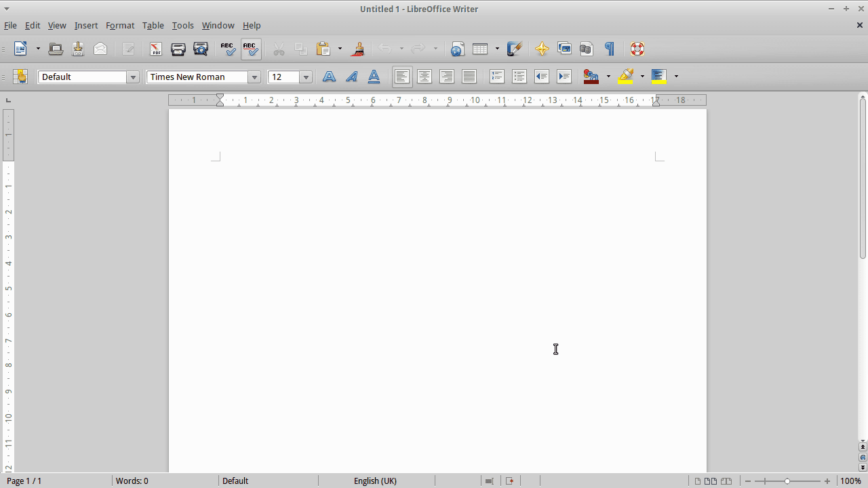Viewport: 868px width, 488px height.
Task: Click the zoom slider handle
Action: point(787,481)
